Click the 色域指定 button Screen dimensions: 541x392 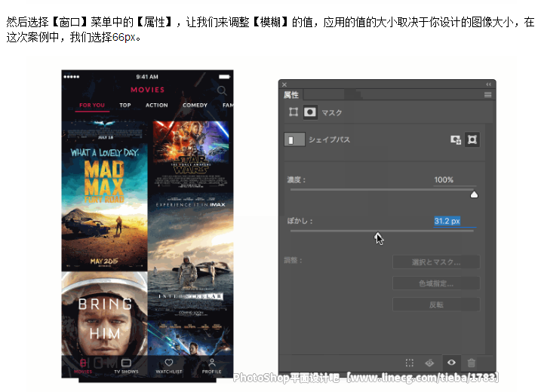[x=436, y=283]
